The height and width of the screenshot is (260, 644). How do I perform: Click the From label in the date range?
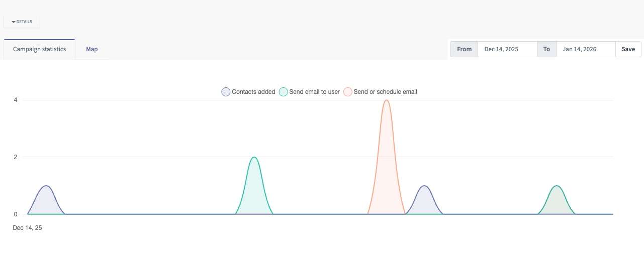point(464,49)
